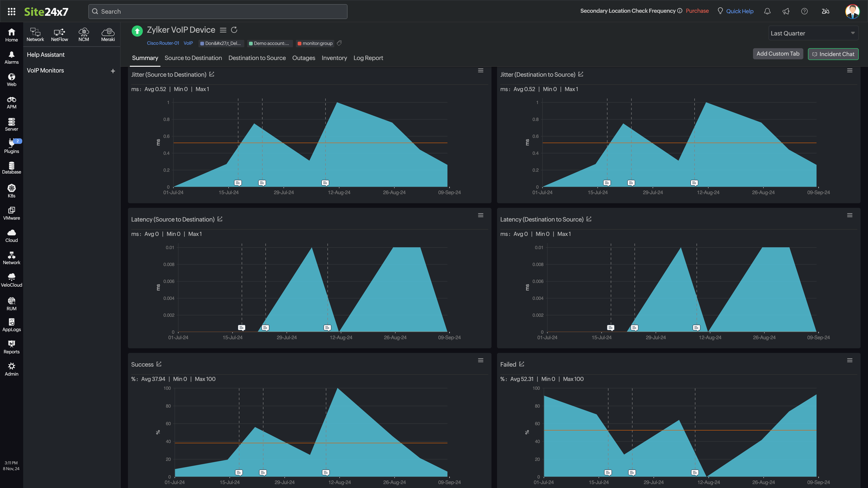Screen dimensions: 868x488
Task: Click the Search input field
Action: 218,11
